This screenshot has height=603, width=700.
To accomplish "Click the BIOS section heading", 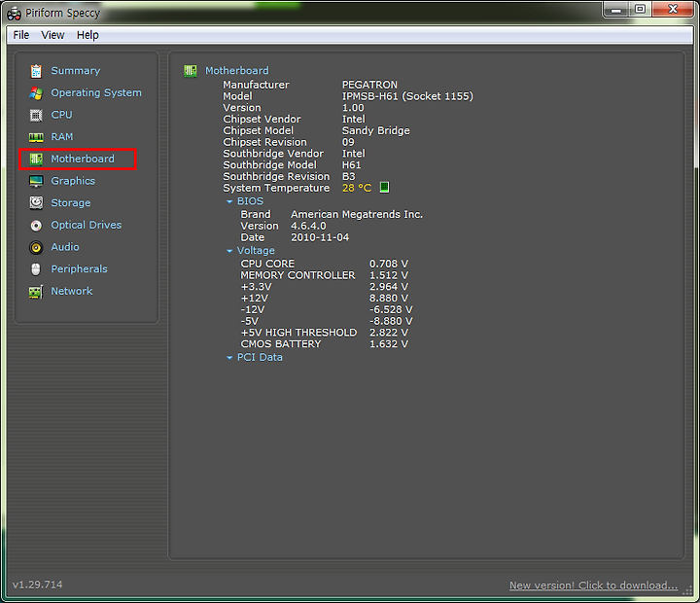I will [250, 201].
